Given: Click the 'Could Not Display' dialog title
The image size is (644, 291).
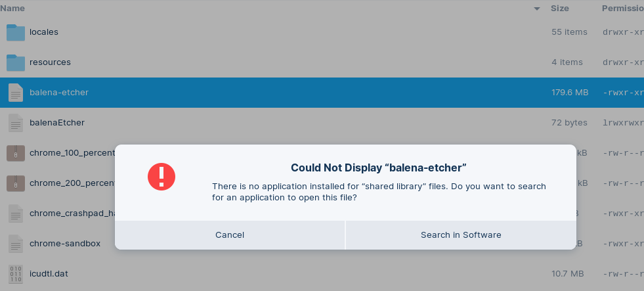Looking at the screenshot, I should click(x=379, y=168).
